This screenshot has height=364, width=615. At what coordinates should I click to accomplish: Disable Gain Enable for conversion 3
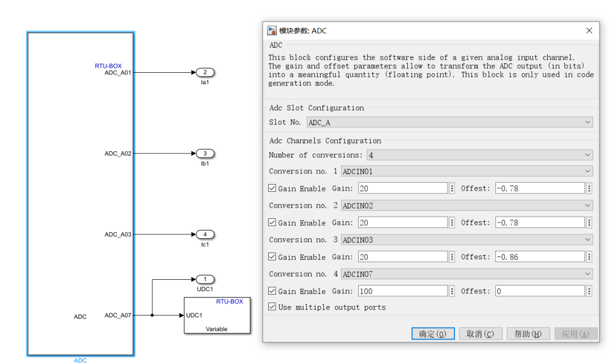click(272, 257)
